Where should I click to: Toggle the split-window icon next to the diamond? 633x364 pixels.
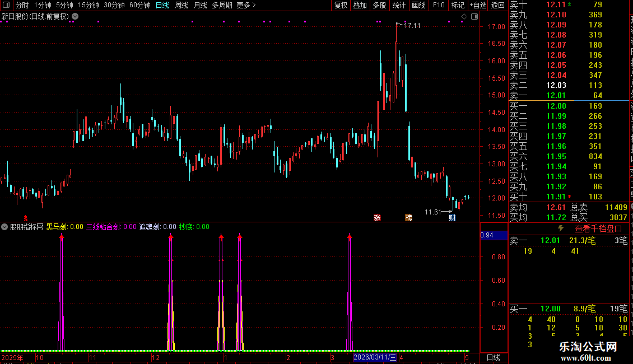[x=474, y=17]
